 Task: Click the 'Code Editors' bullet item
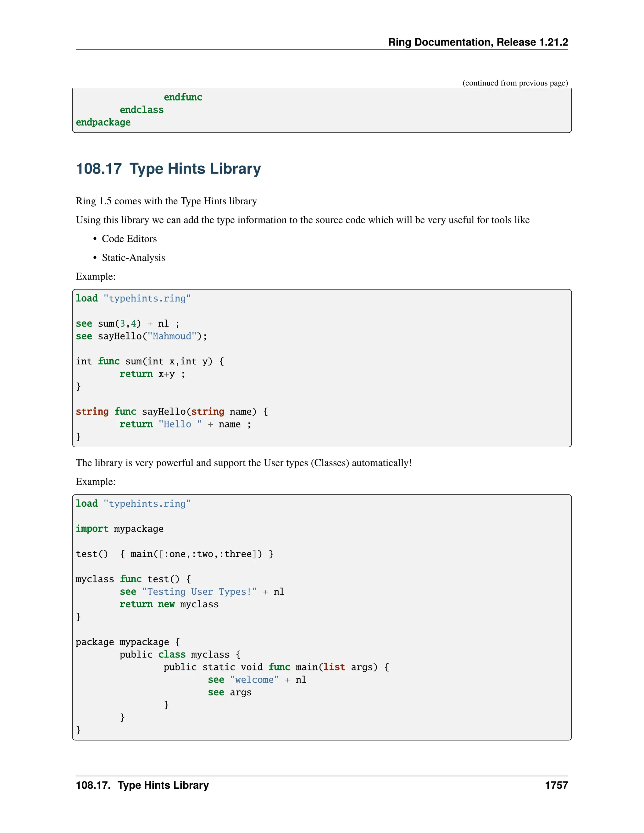coord(129,239)
